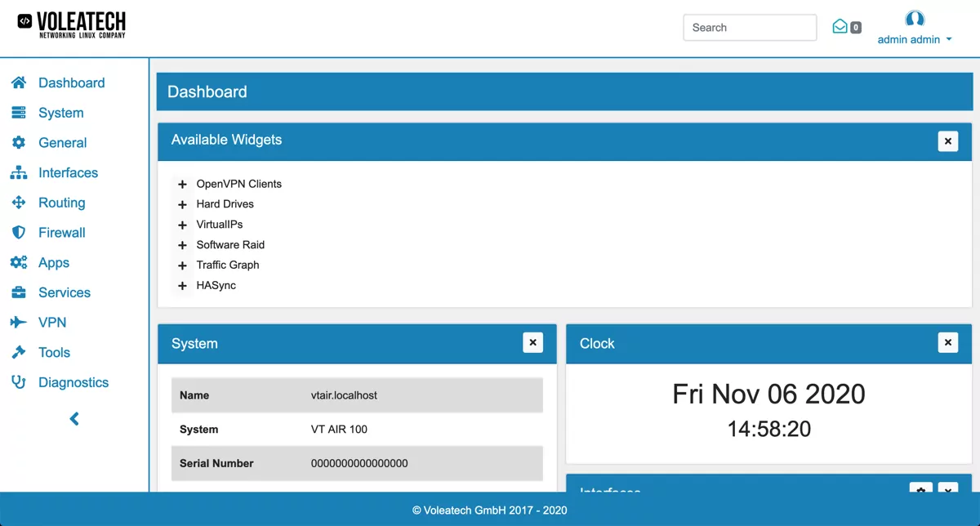980x526 pixels.
Task: Expand the HASync widget entry
Action: 181,285
